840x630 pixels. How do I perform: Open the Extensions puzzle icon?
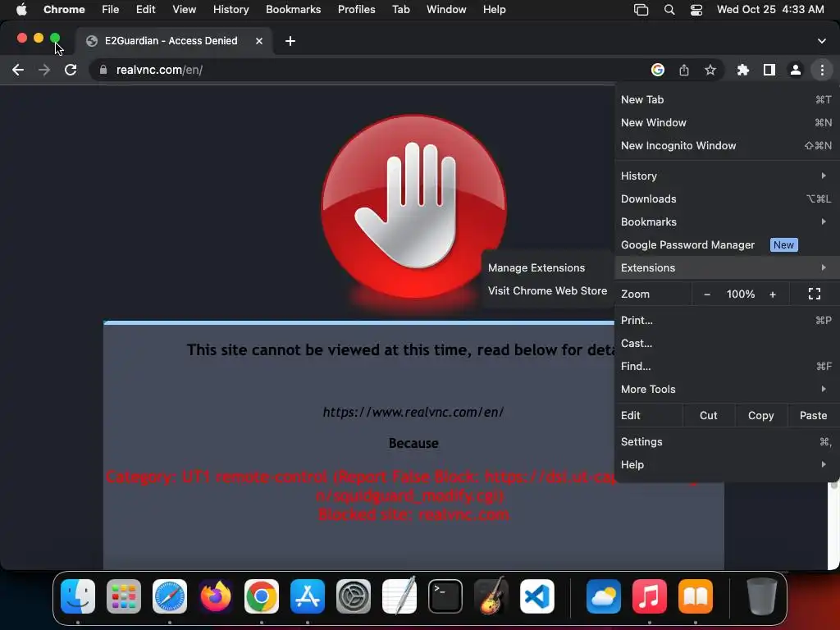tap(742, 70)
